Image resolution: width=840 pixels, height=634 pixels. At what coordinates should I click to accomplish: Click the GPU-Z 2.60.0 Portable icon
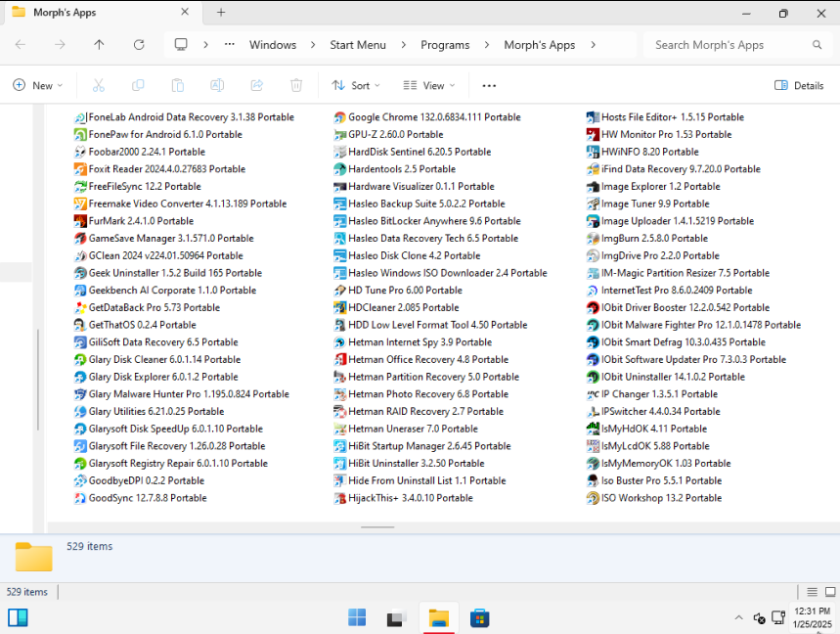(339, 134)
